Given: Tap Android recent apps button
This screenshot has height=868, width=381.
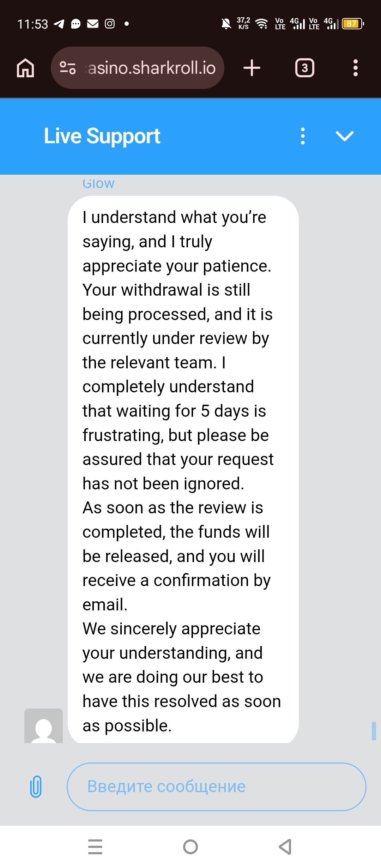Looking at the screenshot, I should click(95, 847).
